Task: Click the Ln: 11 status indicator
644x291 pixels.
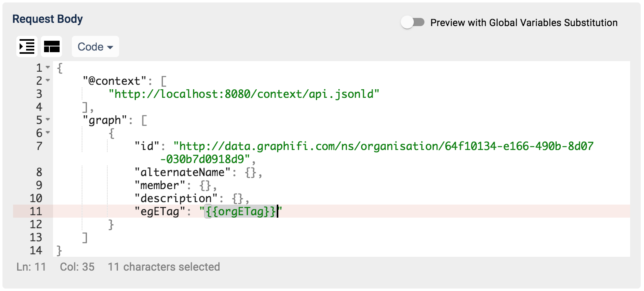Action: (x=31, y=267)
